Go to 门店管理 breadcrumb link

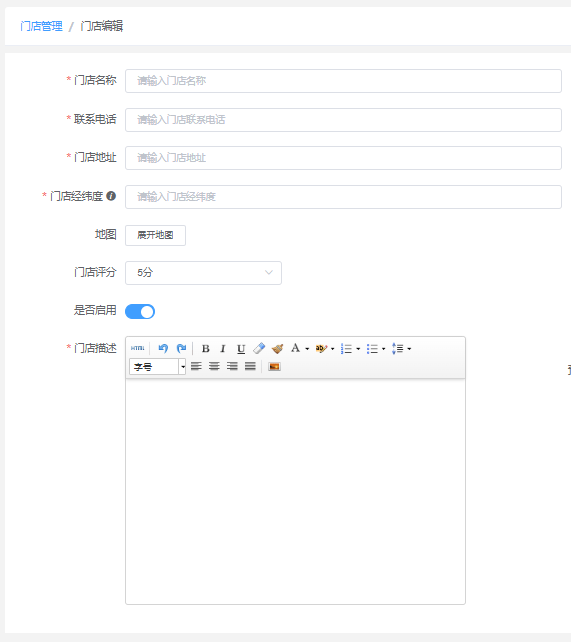(x=41, y=26)
